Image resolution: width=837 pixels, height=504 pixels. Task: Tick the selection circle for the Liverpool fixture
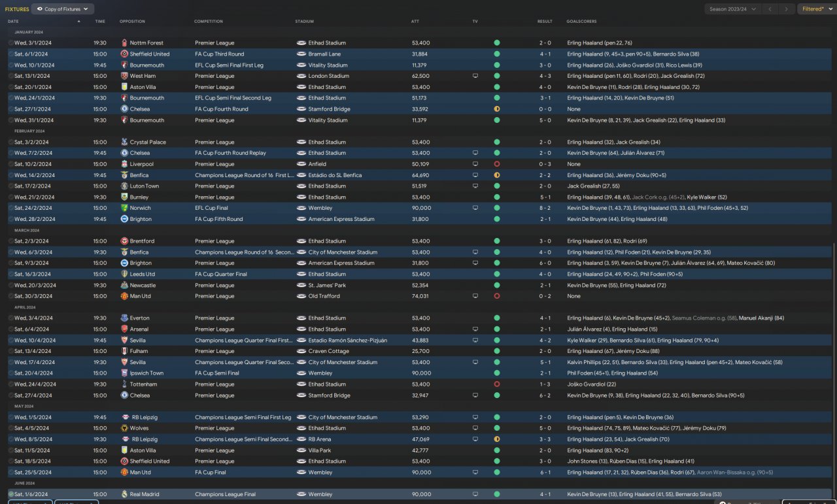point(11,164)
